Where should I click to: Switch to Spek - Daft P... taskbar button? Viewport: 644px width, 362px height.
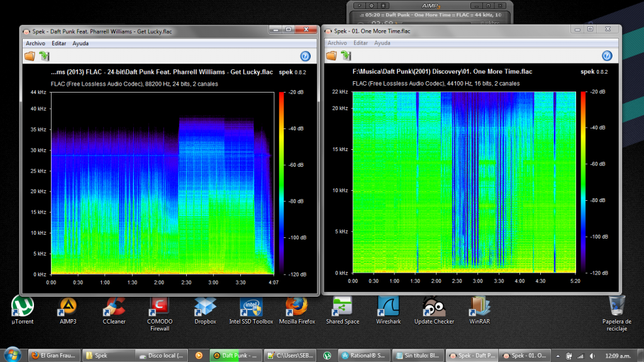(x=472, y=356)
